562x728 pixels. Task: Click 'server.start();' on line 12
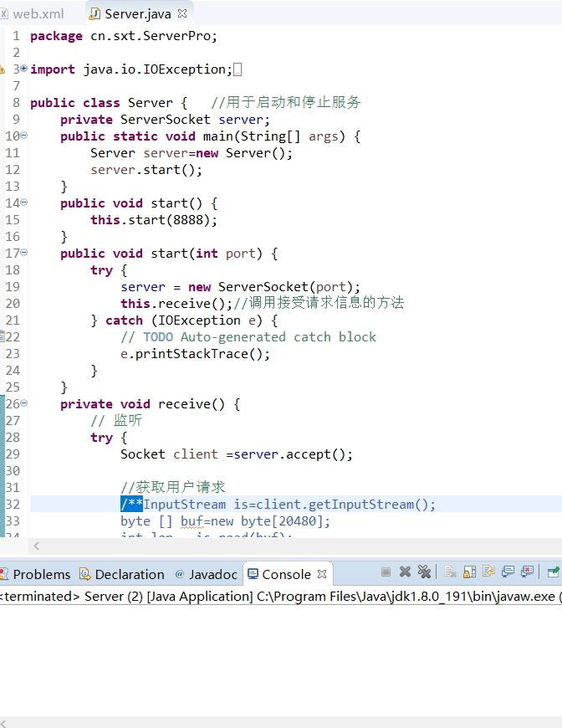coord(146,170)
